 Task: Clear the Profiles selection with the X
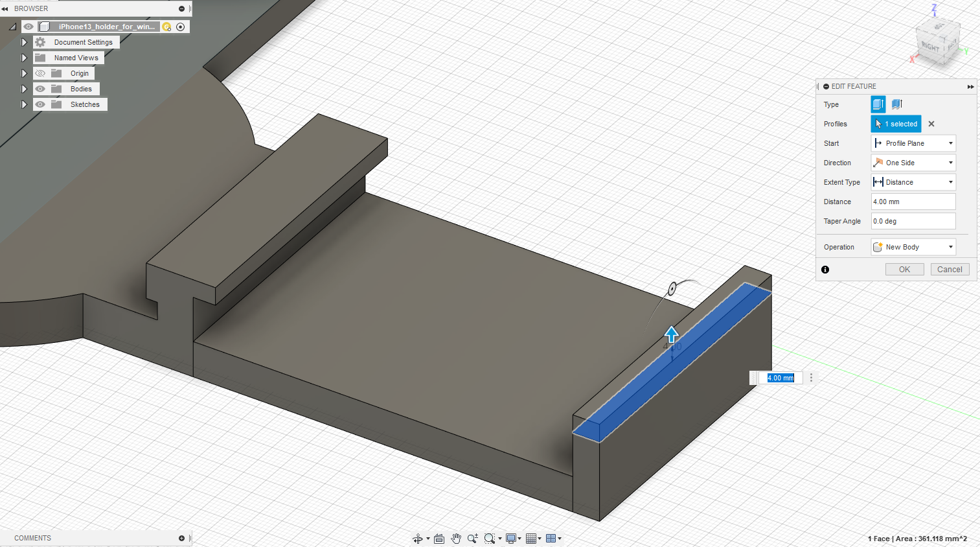(931, 124)
